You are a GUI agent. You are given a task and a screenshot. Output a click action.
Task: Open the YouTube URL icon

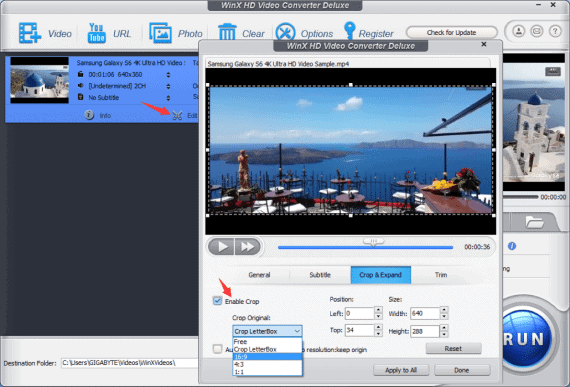[96, 33]
